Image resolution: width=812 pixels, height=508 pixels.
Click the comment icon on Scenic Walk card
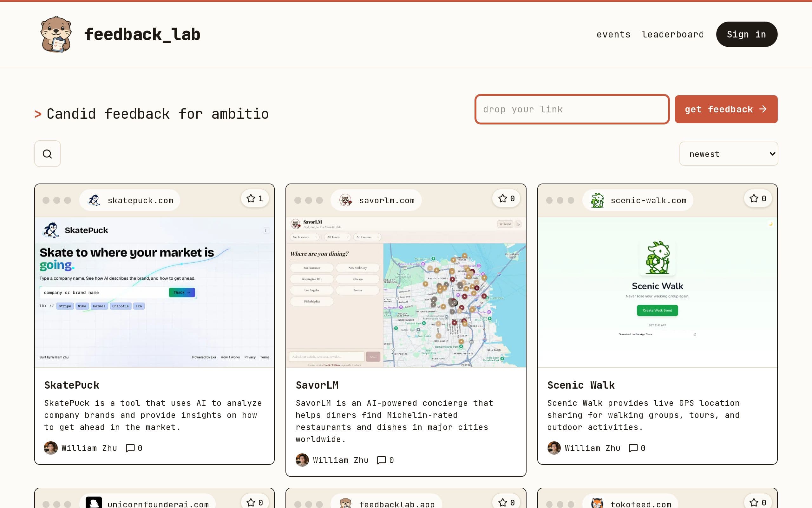pos(633,448)
